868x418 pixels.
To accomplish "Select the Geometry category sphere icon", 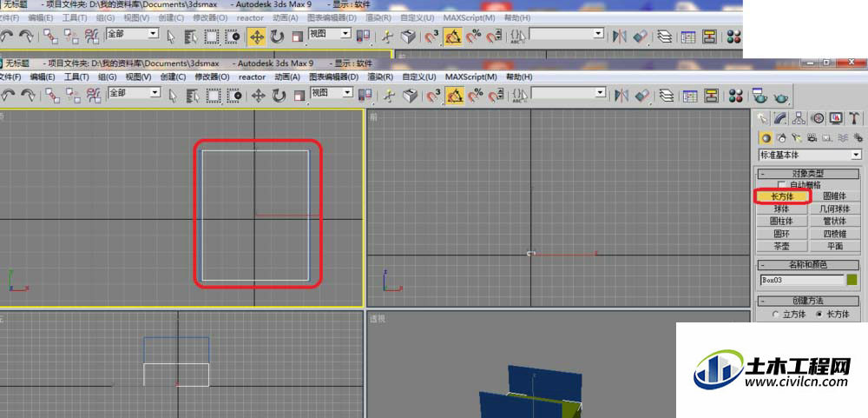I will 766,137.
